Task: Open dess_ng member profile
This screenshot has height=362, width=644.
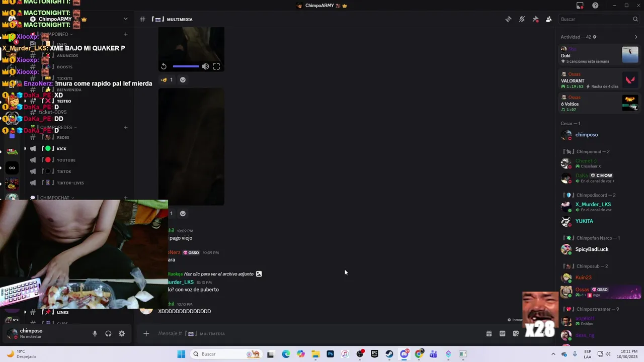Action: [x=600, y=335]
